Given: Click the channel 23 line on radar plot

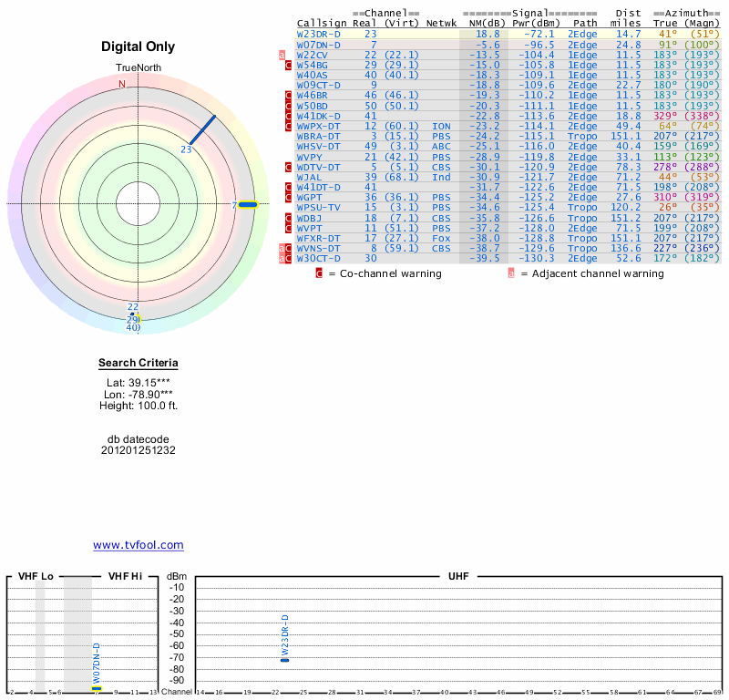Looking at the screenshot, I should 202,129.
